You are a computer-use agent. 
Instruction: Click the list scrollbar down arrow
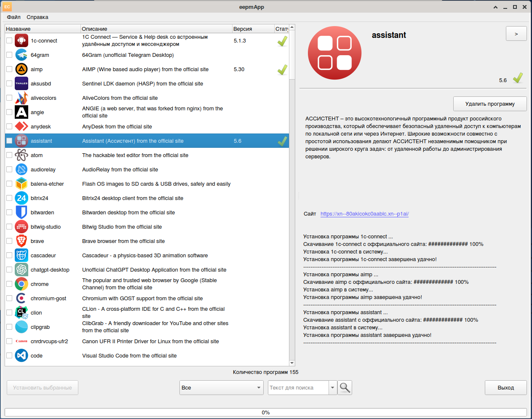click(292, 363)
